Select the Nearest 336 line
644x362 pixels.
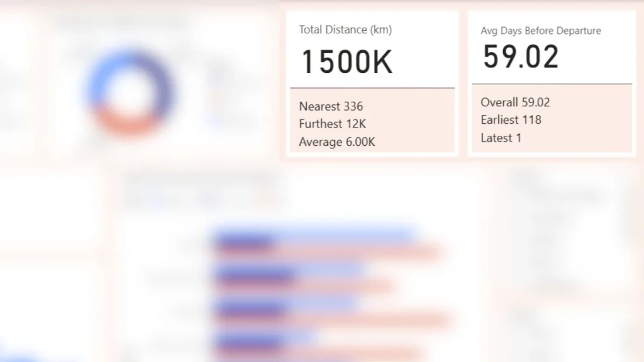(x=331, y=106)
